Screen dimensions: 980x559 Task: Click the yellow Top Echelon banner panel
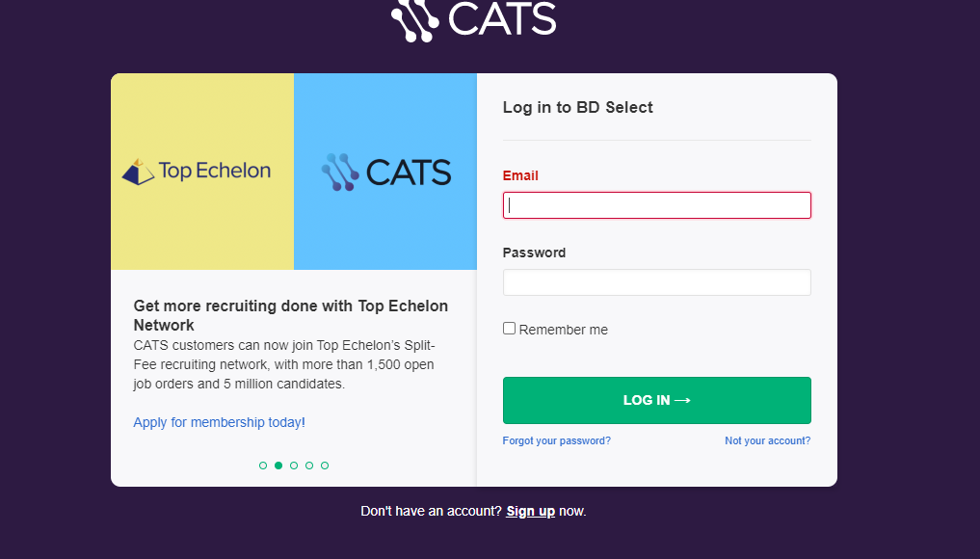(x=202, y=172)
